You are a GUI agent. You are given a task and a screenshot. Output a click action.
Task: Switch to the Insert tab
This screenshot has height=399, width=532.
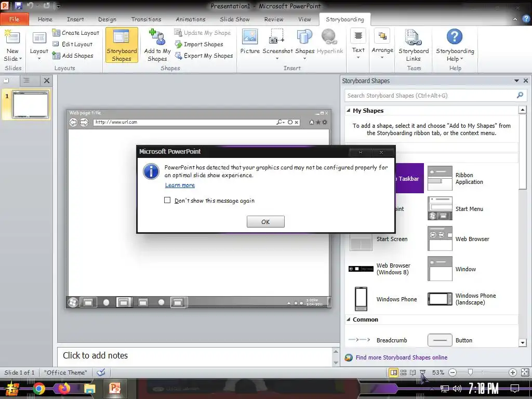(75, 19)
